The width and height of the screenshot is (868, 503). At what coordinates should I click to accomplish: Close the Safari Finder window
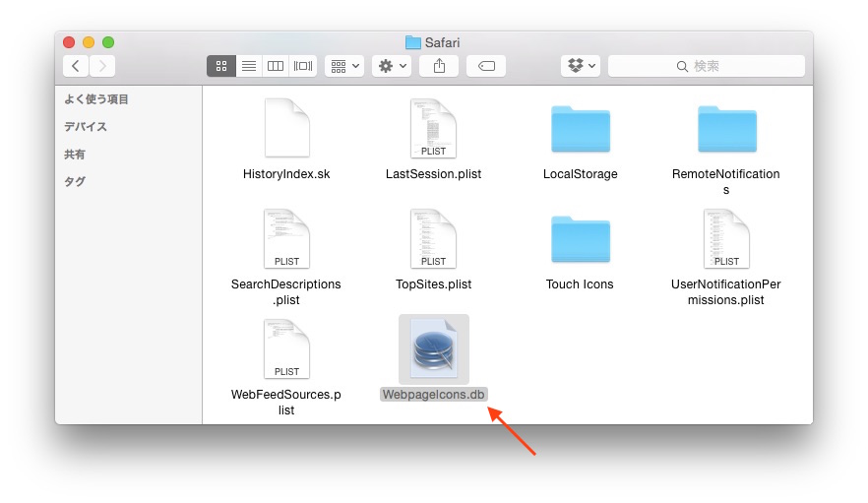[69, 42]
